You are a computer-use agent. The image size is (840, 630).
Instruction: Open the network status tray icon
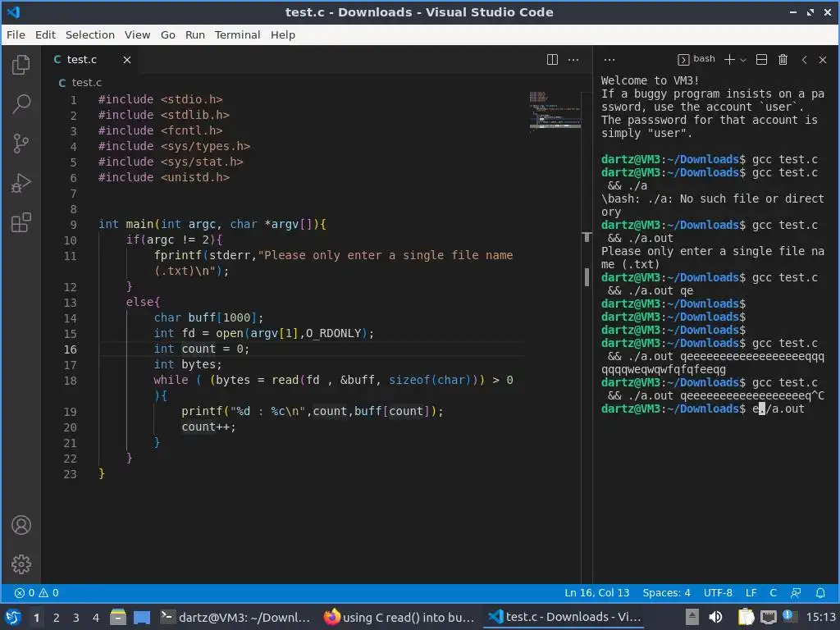(769, 617)
